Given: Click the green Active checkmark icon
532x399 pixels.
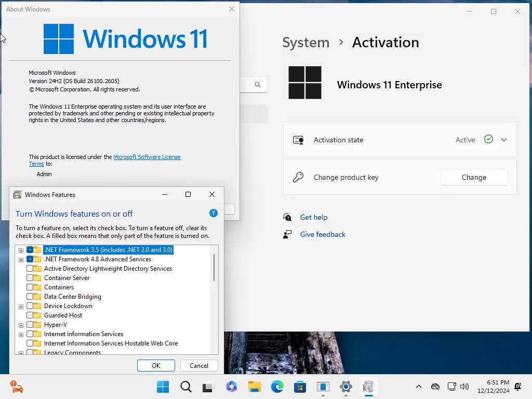Looking at the screenshot, I should [x=488, y=139].
